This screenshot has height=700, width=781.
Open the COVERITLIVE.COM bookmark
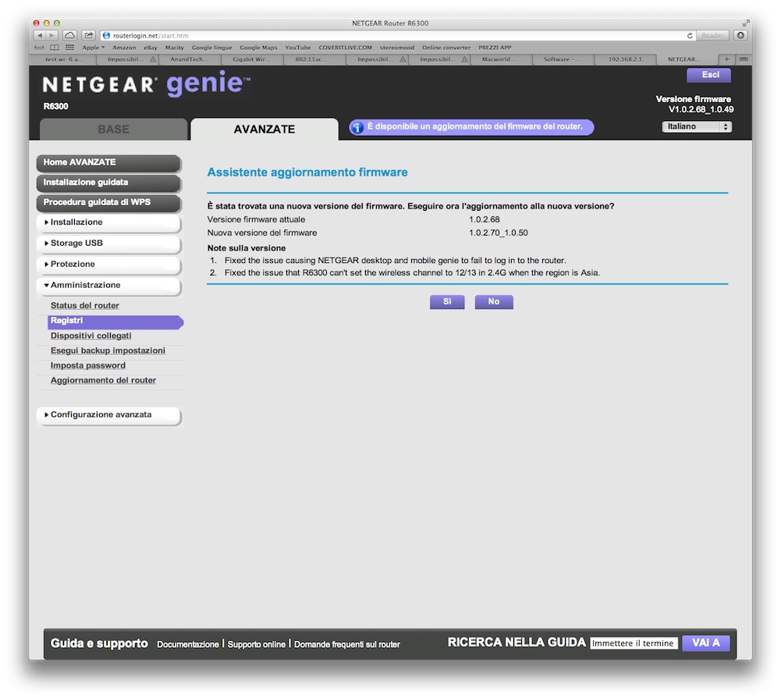coord(345,48)
